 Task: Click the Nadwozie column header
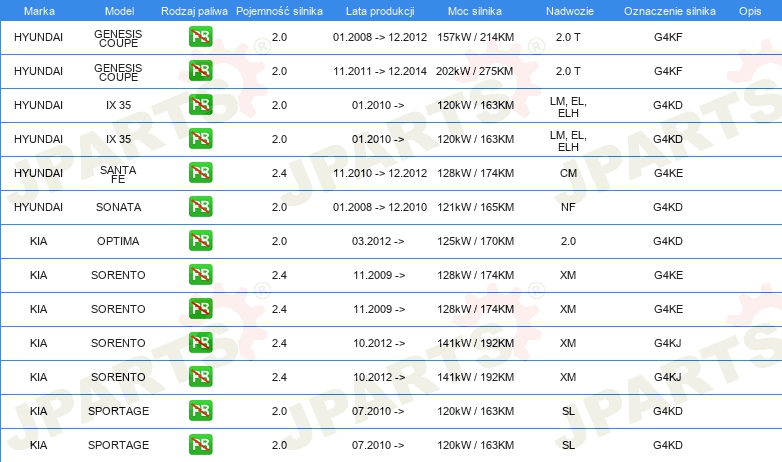click(x=570, y=11)
